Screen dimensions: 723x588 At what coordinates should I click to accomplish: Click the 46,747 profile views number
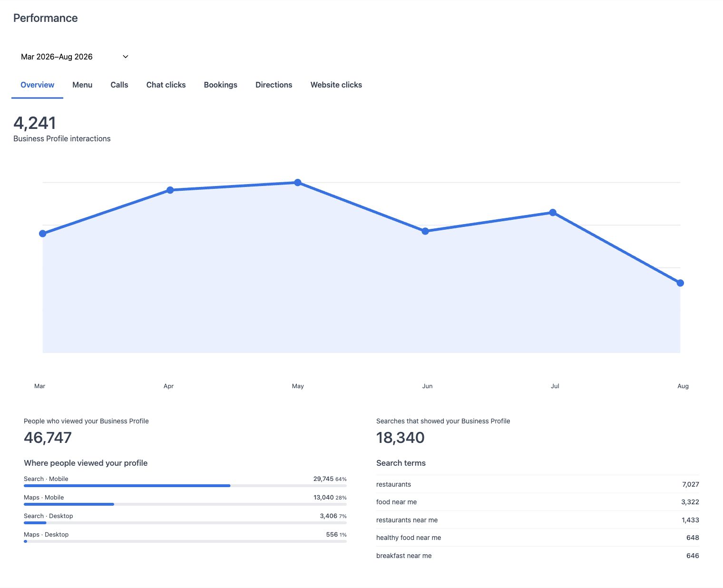click(48, 438)
